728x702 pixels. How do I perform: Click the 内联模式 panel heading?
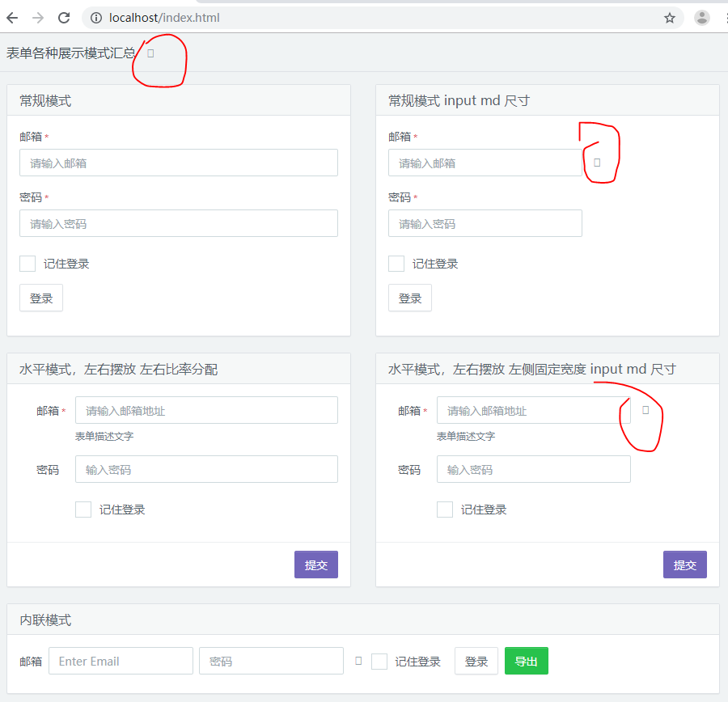[x=45, y=620]
